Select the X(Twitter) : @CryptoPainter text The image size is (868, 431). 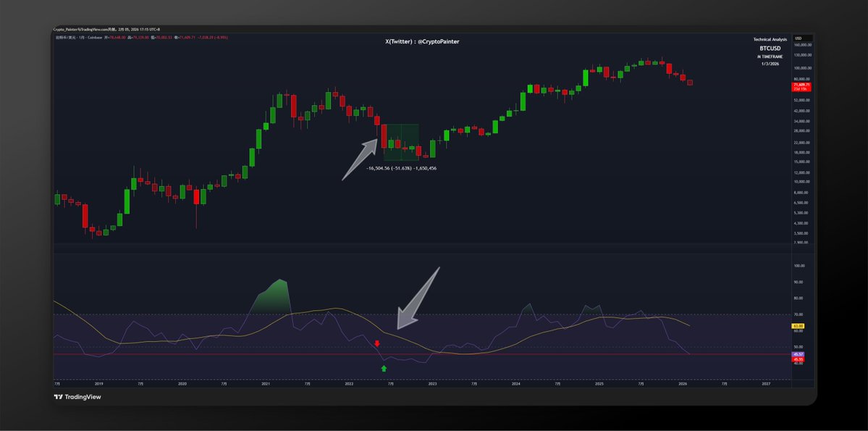click(422, 41)
